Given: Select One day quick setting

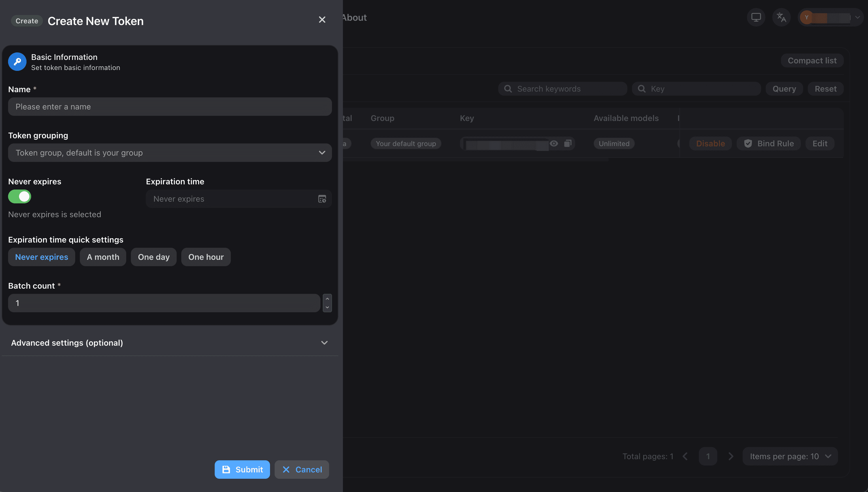Looking at the screenshot, I should click(154, 257).
